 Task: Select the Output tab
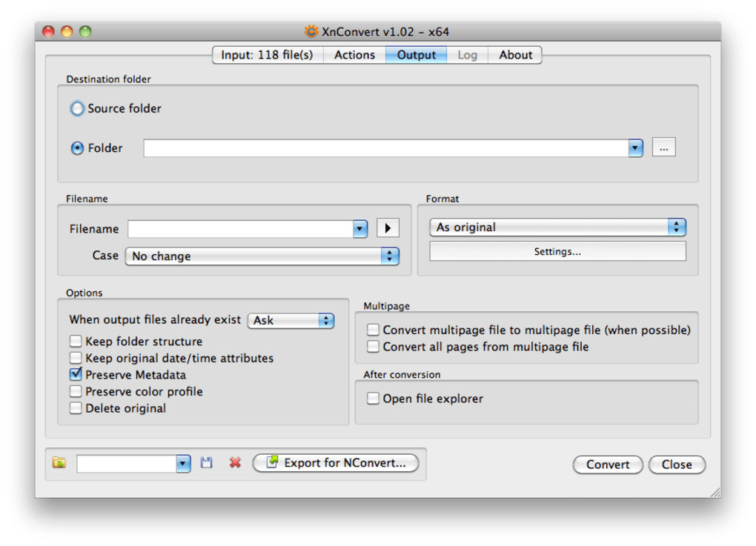point(416,55)
